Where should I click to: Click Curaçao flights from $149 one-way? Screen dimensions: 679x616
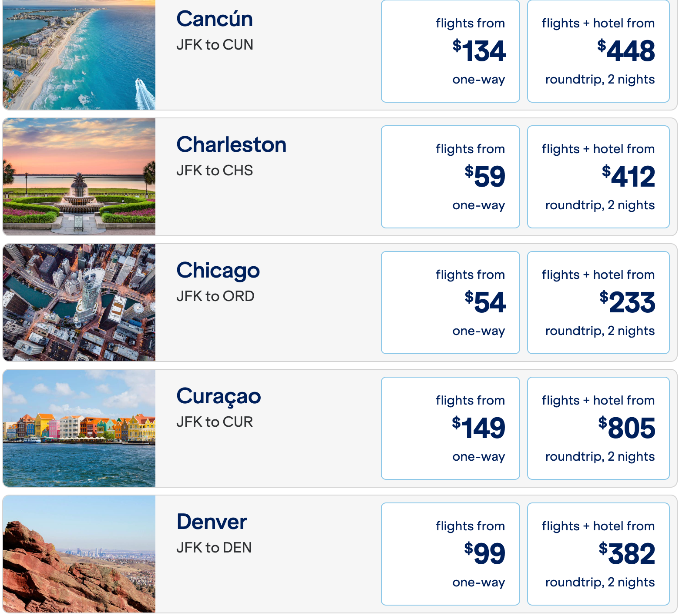click(x=450, y=428)
